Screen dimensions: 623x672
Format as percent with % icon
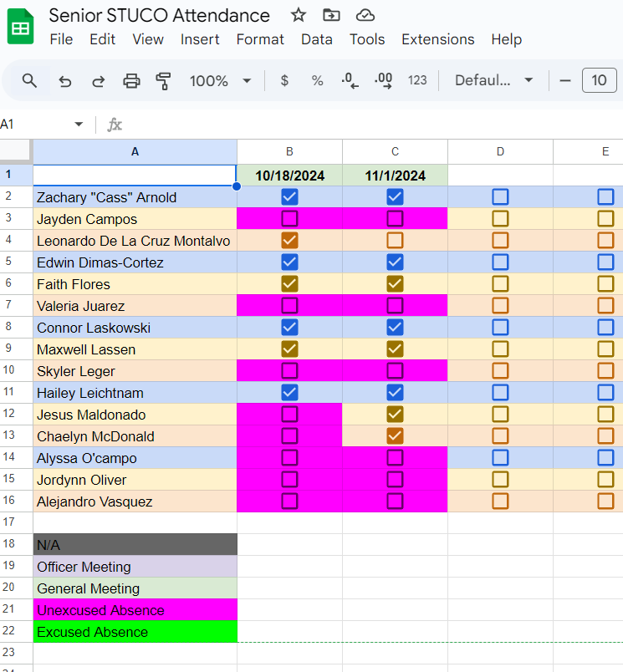[x=317, y=80]
